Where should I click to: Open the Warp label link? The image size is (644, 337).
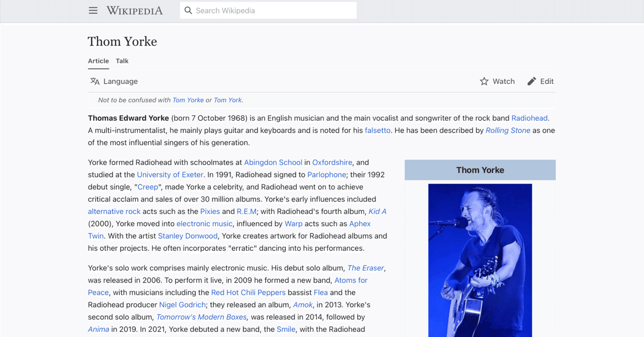[293, 223]
